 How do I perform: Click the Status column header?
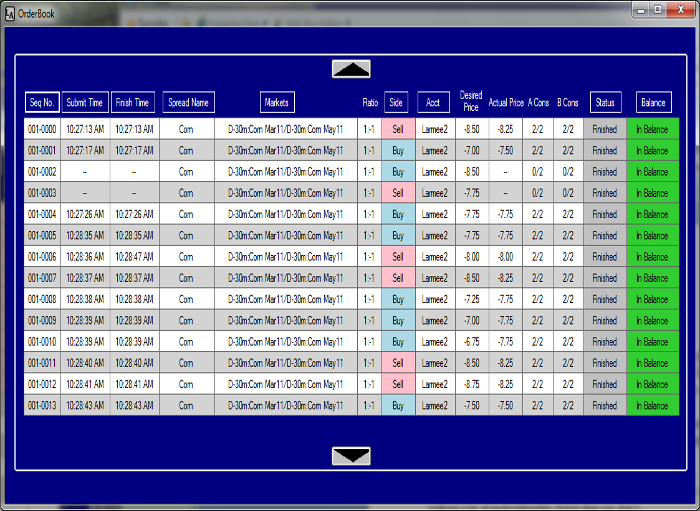pyautogui.click(x=605, y=102)
